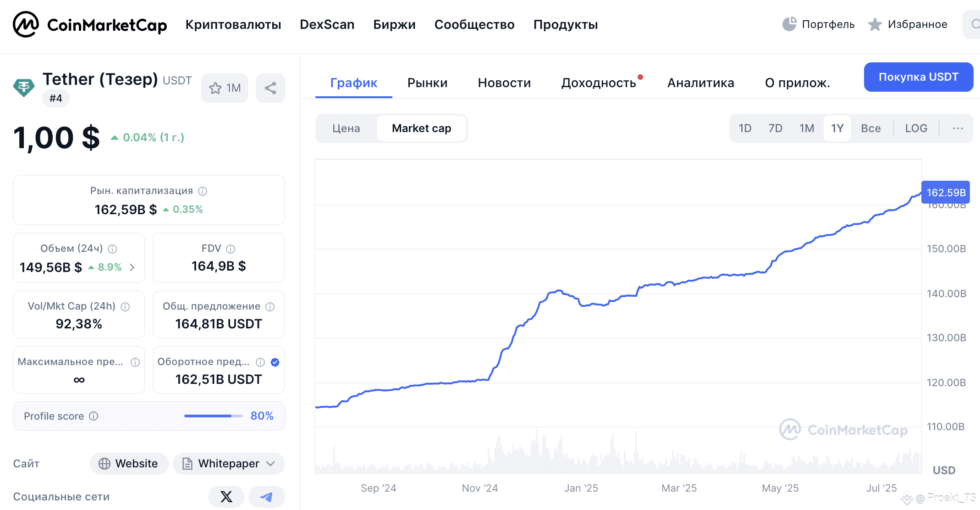
Task: Click the 92,38% Vol/Mkt Cap value
Action: click(x=79, y=324)
